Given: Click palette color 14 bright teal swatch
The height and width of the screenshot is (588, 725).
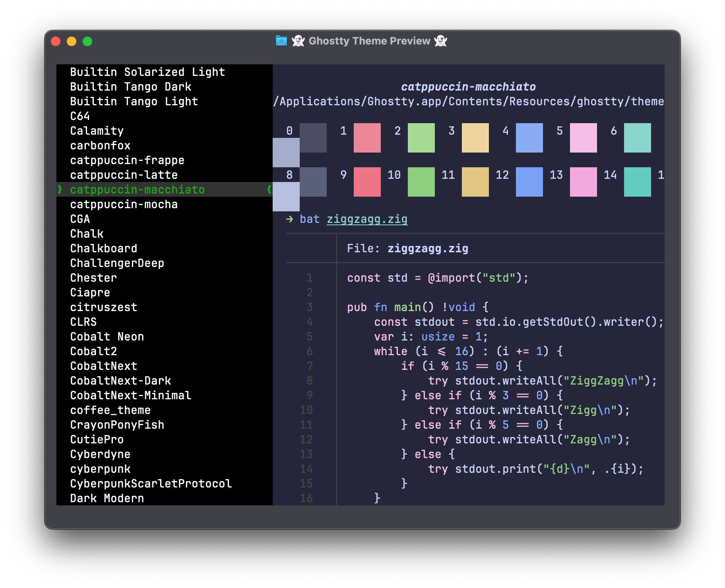Looking at the screenshot, I should (638, 182).
